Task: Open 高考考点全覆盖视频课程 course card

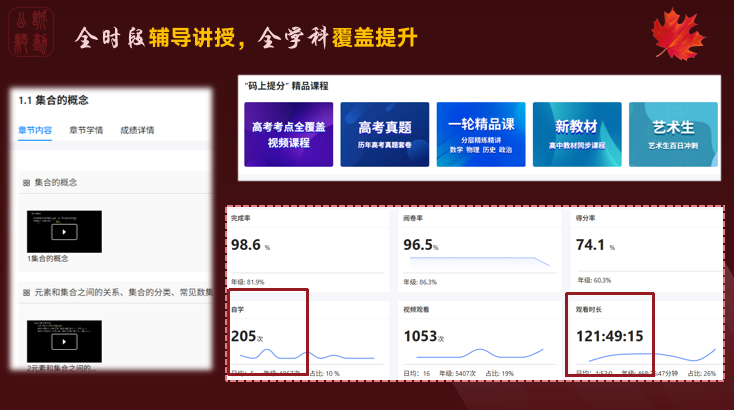Action: pos(288,134)
